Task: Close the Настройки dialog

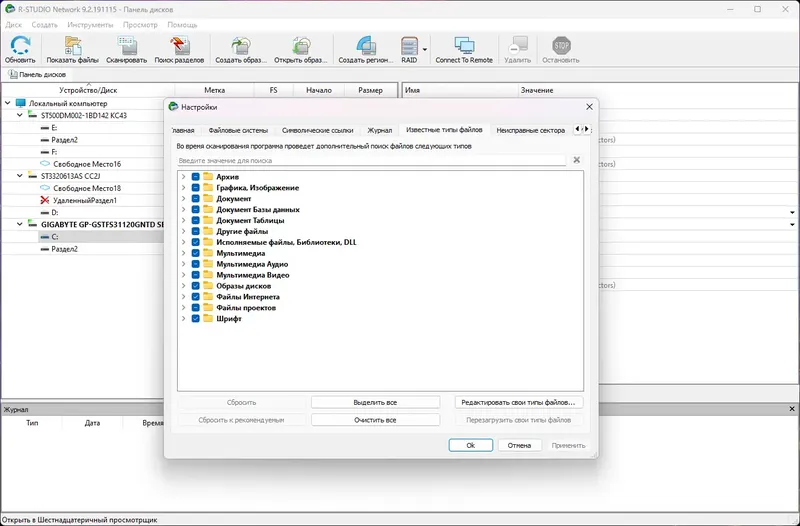Action: [x=589, y=107]
